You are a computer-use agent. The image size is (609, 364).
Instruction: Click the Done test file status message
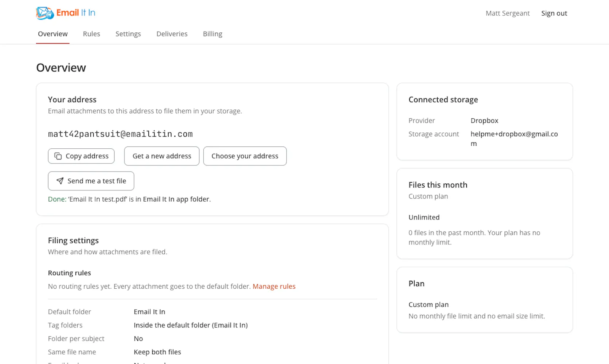129,199
